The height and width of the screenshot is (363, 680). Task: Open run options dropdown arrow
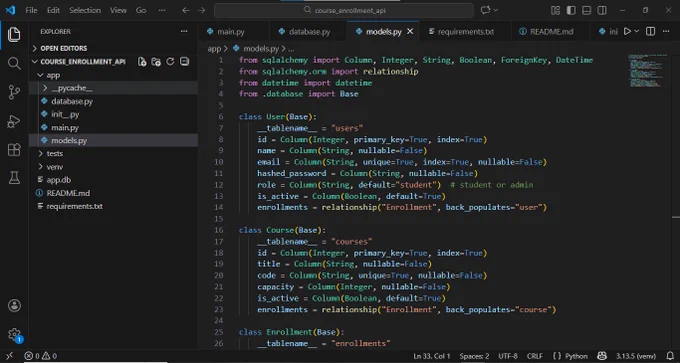click(x=637, y=31)
